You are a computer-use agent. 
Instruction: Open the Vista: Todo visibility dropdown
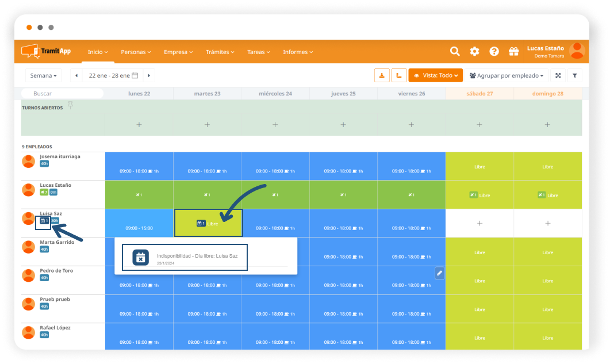[x=435, y=75]
